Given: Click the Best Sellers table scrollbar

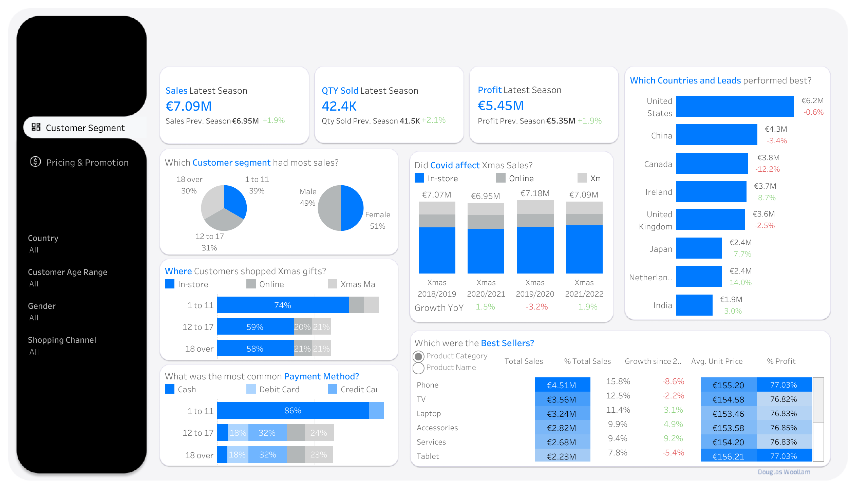Looking at the screenshot, I should point(818,419).
